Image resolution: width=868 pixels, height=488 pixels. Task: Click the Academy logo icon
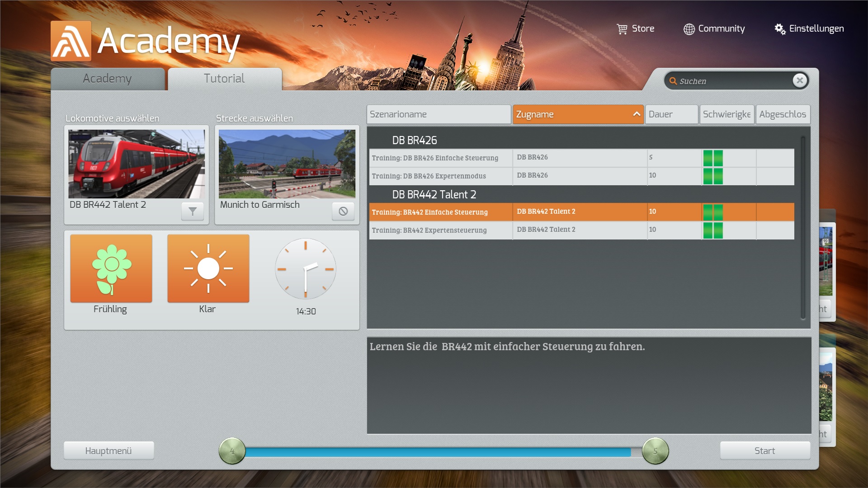(x=71, y=41)
